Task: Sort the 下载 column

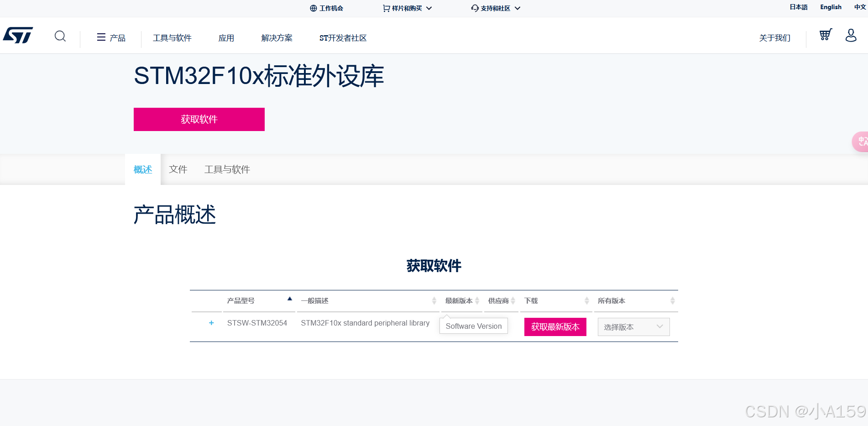Action: point(587,300)
